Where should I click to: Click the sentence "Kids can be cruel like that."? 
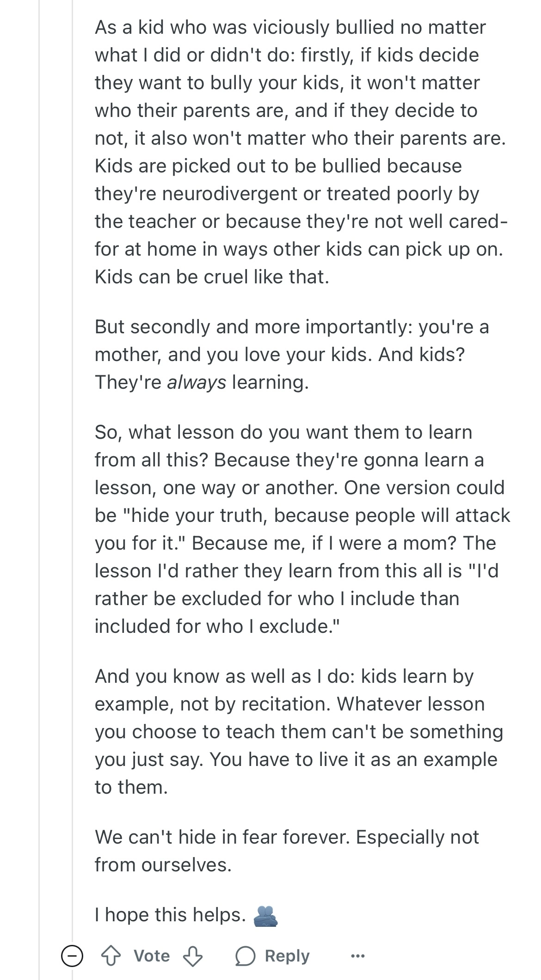(212, 277)
